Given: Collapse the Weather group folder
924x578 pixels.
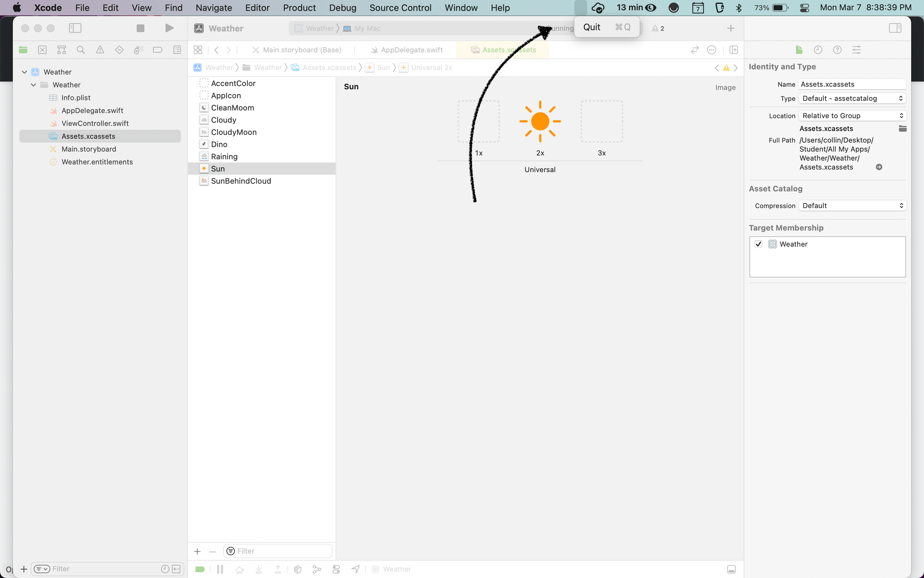Looking at the screenshot, I should [x=33, y=85].
